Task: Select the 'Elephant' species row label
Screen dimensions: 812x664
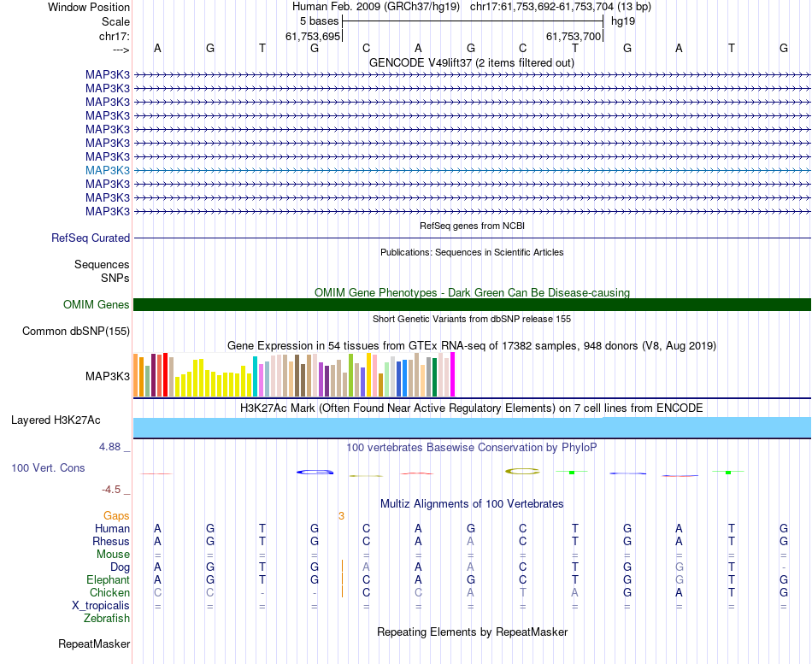Action: click(109, 580)
